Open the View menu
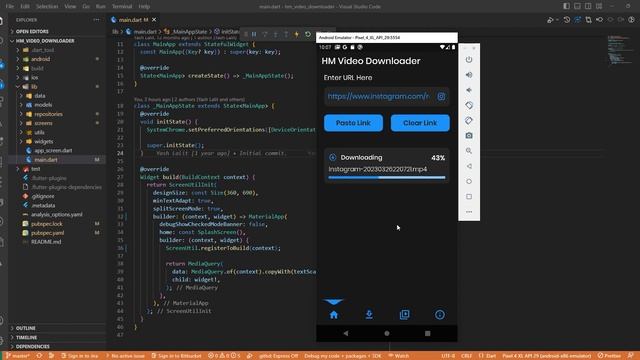Image resolution: width=640 pixels, height=360 pixels. coord(70,7)
